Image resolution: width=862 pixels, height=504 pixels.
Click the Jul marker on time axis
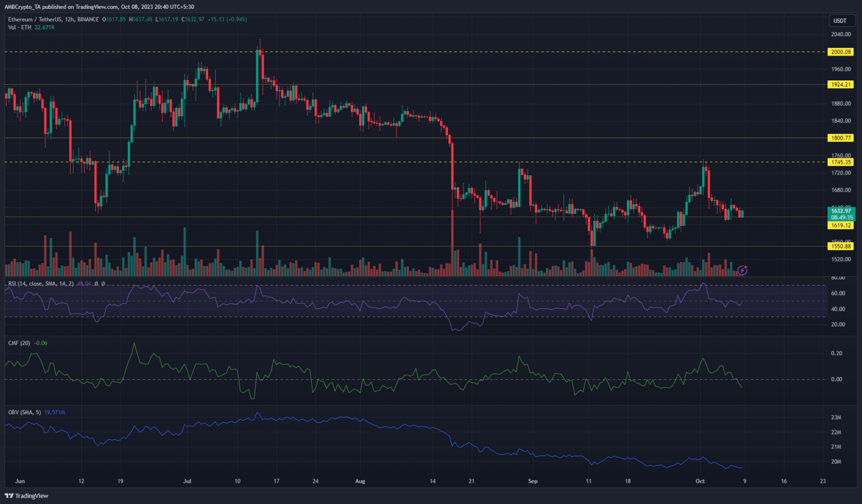click(187, 481)
